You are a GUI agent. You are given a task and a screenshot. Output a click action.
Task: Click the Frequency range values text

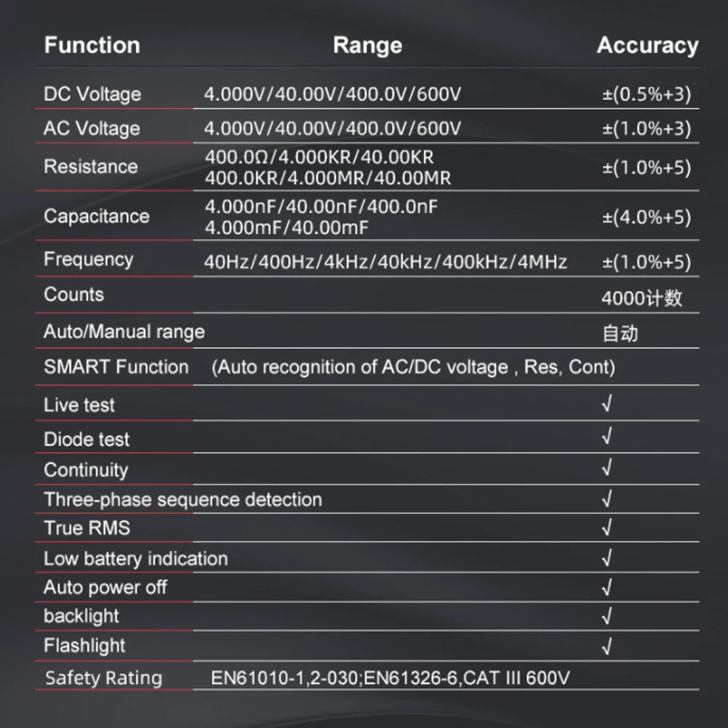[x=385, y=262]
